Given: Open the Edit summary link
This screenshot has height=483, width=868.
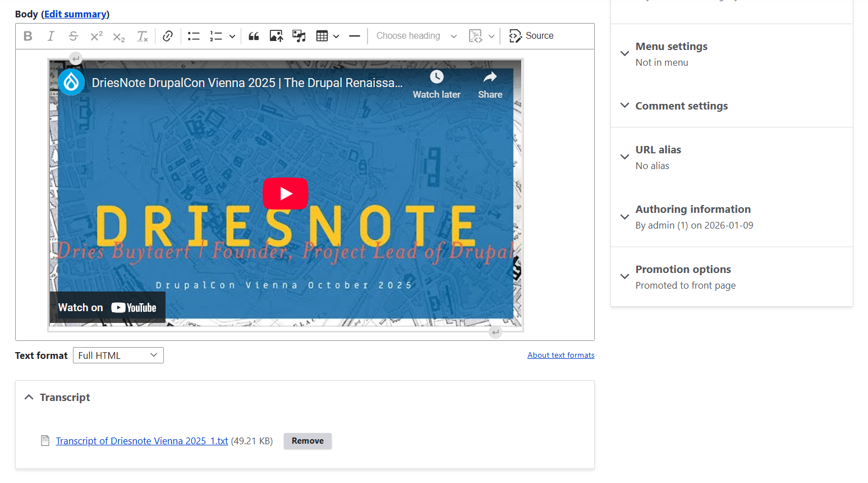Looking at the screenshot, I should pyautogui.click(x=75, y=13).
